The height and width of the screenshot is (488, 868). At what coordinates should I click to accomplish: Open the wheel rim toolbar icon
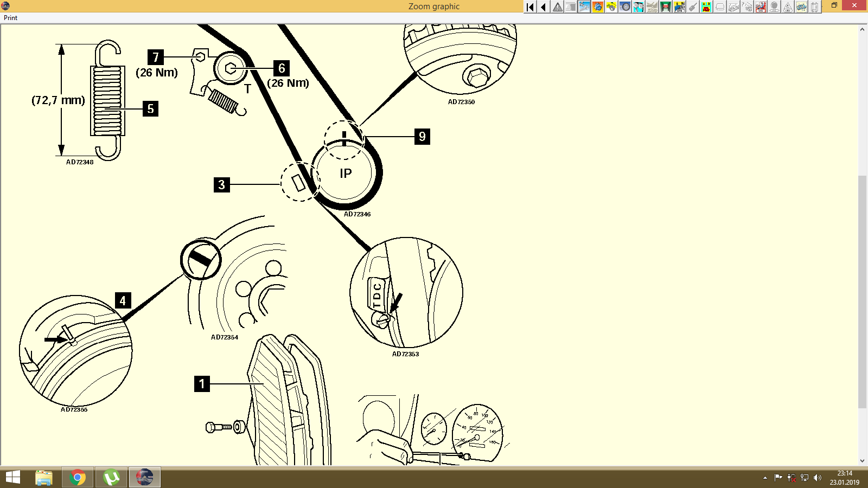point(625,7)
